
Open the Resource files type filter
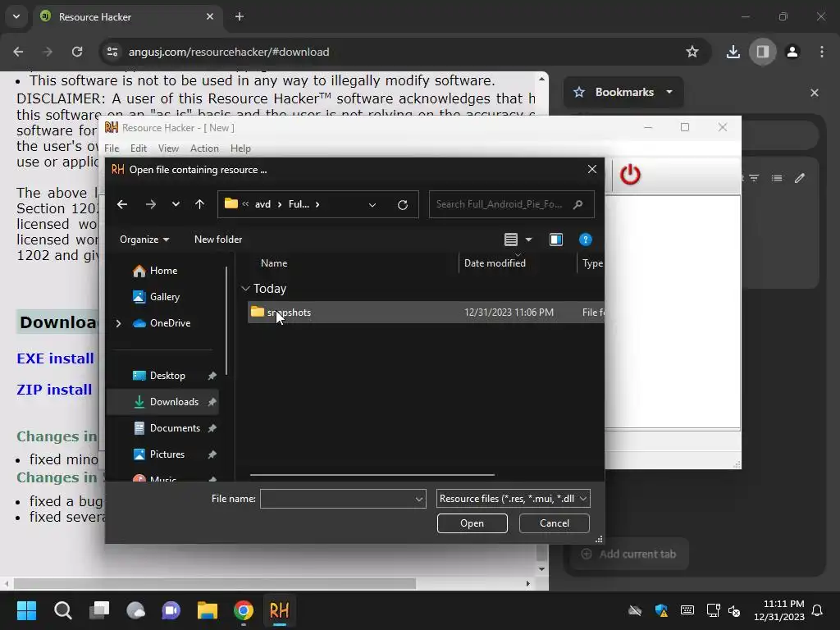514,499
